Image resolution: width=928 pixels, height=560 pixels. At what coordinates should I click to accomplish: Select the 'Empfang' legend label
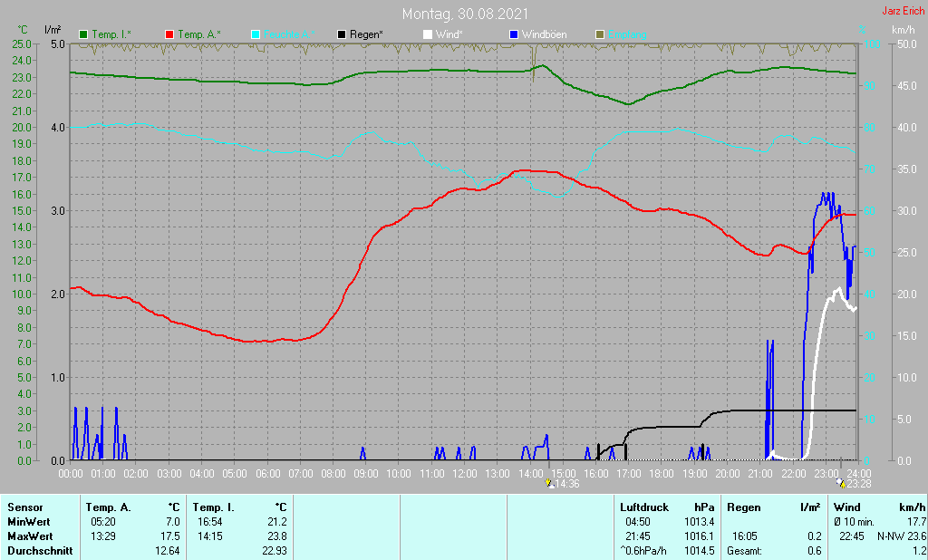coord(627,35)
